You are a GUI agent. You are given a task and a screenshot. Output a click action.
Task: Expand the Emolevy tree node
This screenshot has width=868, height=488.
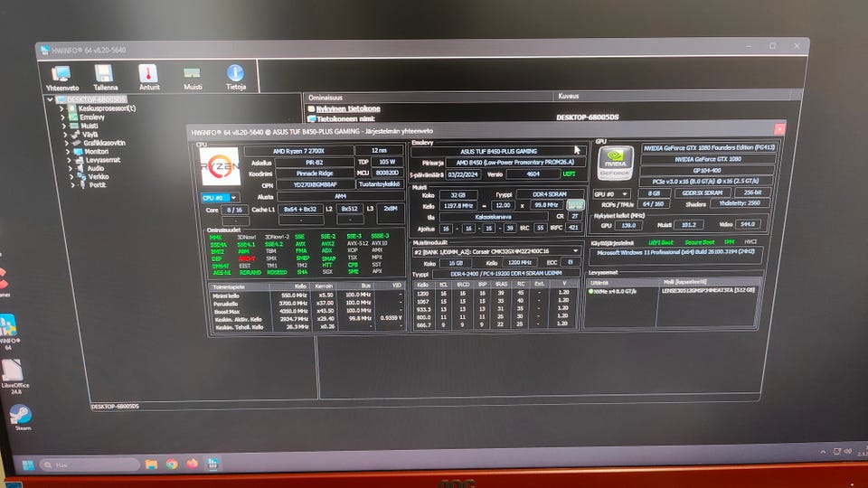(63, 117)
